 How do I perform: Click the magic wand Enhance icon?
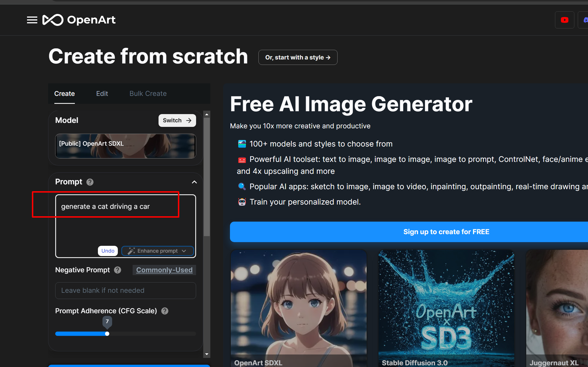pyautogui.click(x=131, y=251)
